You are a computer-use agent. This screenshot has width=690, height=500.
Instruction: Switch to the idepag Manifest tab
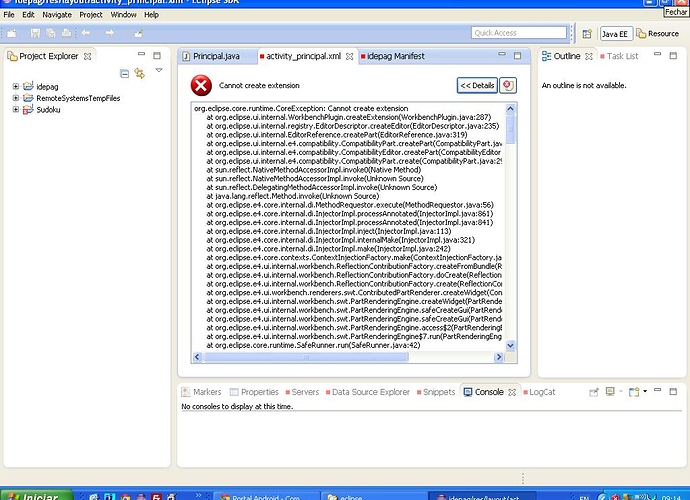(x=396, y=56)
